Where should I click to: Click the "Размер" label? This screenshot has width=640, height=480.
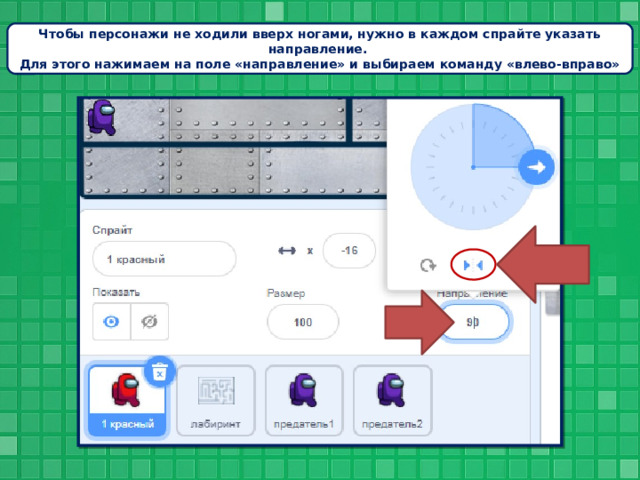tap(286, 293)
